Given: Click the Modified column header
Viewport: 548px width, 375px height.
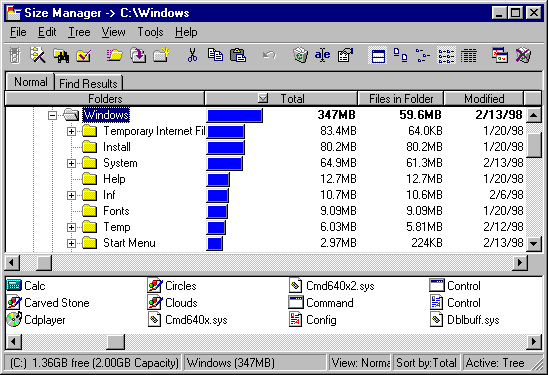Looking at the screenshot, I should click(x=484, y=99).
